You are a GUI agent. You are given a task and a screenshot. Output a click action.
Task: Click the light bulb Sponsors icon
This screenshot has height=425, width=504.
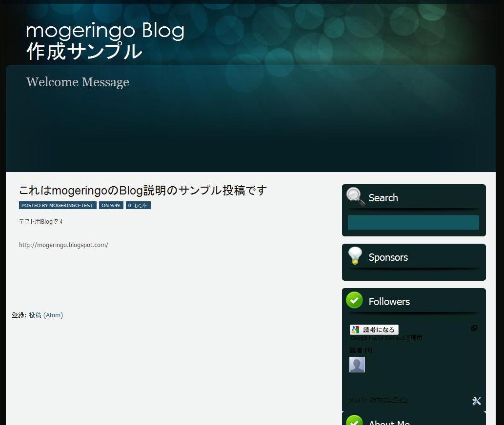[x=355, y=256]
